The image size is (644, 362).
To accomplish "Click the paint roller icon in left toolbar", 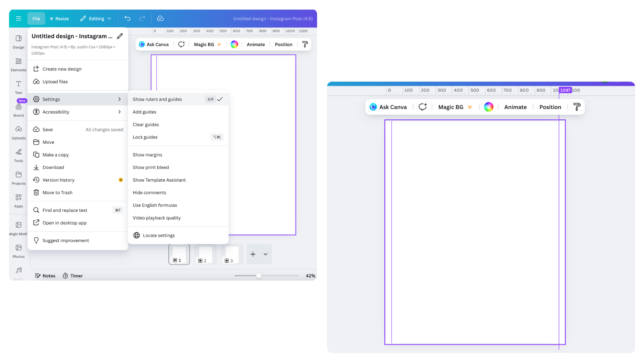I will tap(305, 44).
